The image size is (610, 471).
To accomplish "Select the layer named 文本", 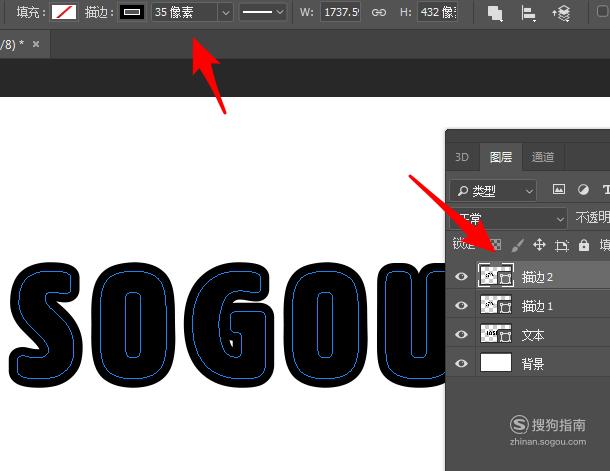I will pos(533,335).
